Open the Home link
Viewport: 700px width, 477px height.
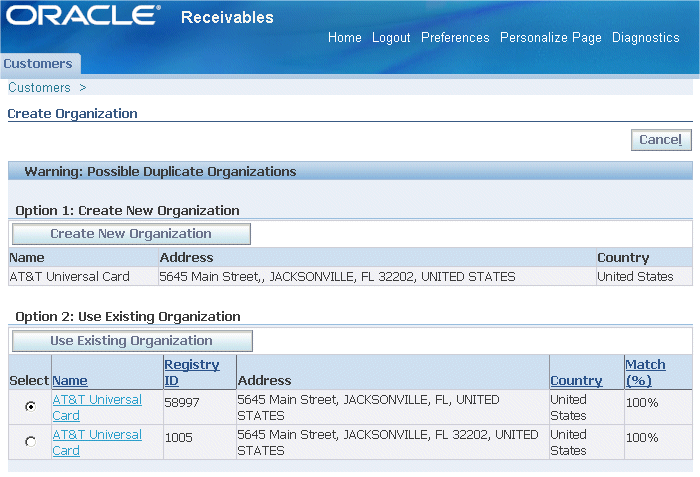[345, 38]
